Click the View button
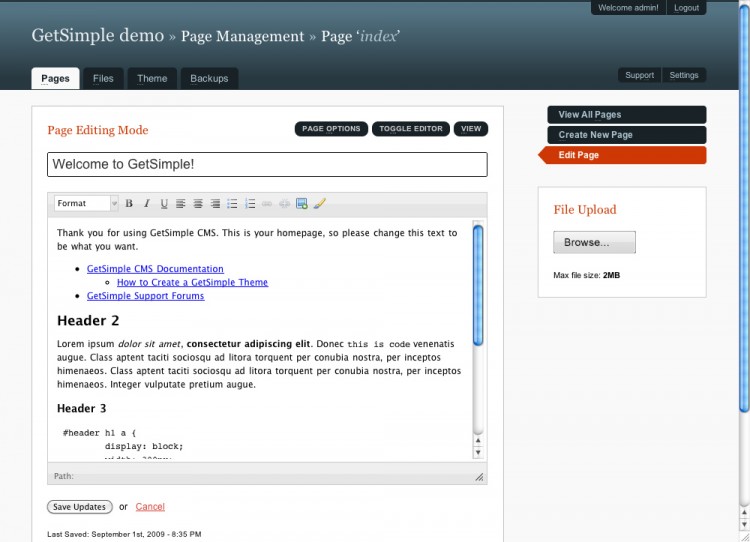Image resolution: width=750 pixels, height=542 pixels. click(471, 129)
